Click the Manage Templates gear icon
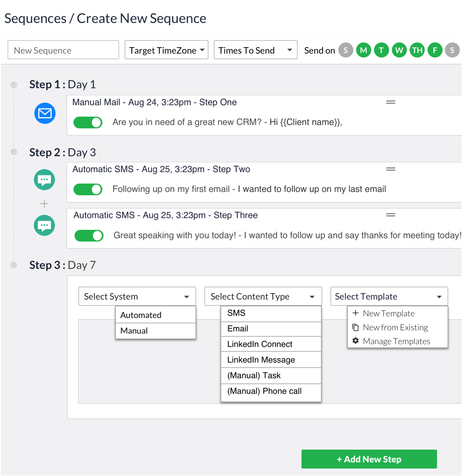The image size is (462, 476). pyautogui.click(x=355, y=341)
